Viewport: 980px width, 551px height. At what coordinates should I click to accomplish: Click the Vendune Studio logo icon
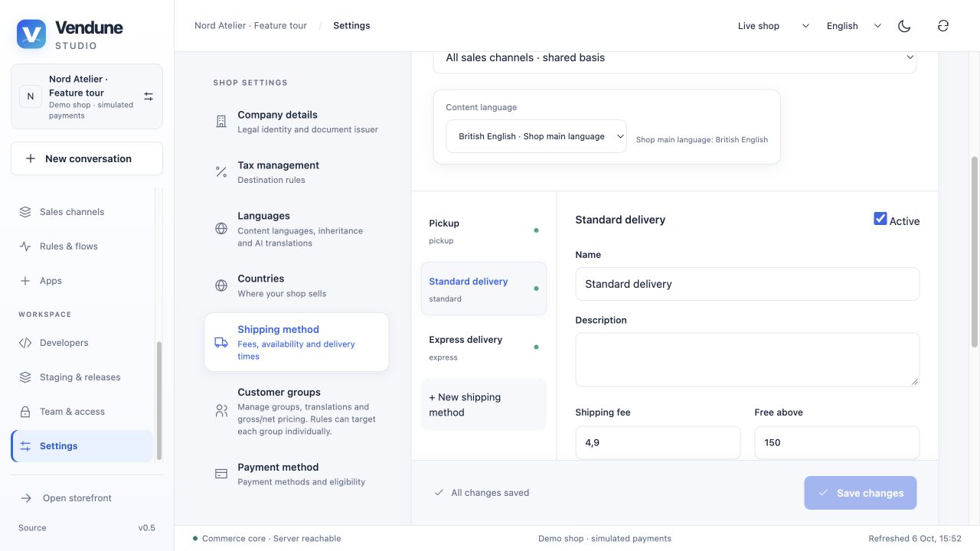point(31,34)
